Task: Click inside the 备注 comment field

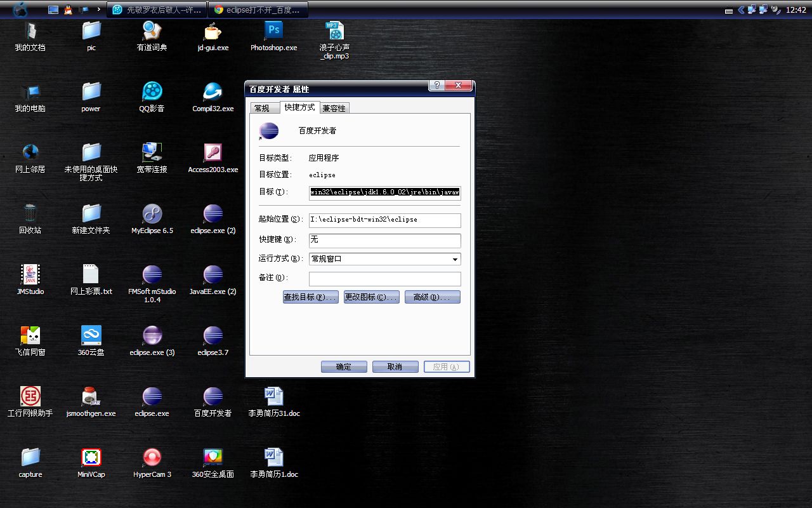Action: 384,278
